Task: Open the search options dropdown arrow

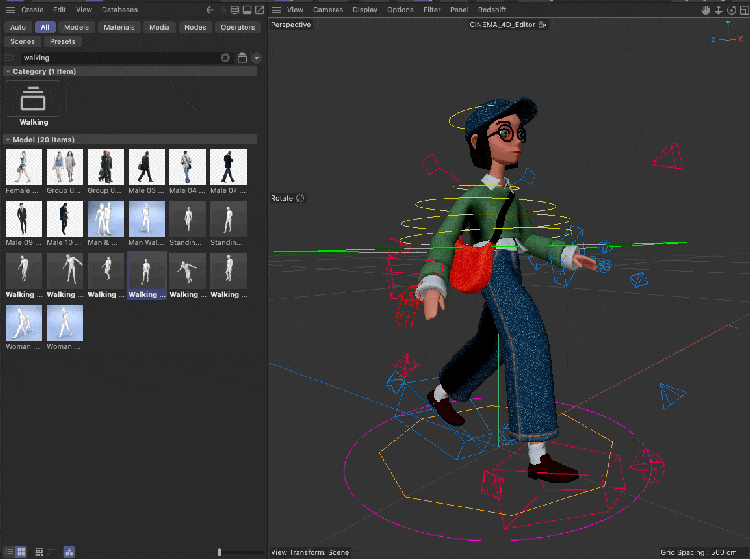Action: pos(257,58)
